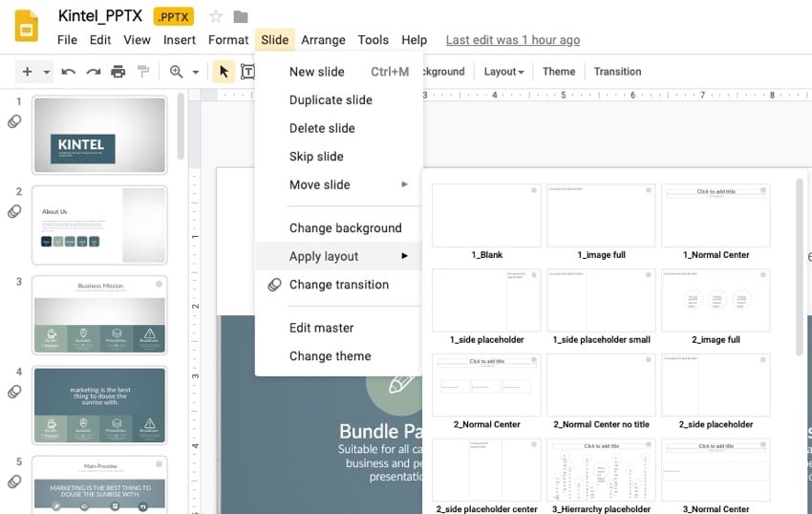Open the last edit history link
812x514 pixels.
[x=512, y=40]
